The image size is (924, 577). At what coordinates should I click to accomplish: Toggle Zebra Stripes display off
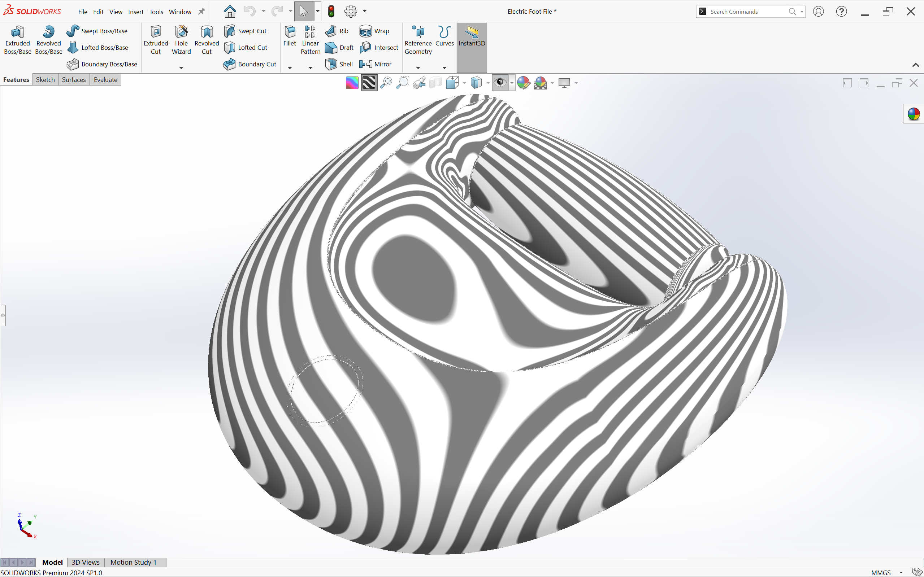[369, 82]
